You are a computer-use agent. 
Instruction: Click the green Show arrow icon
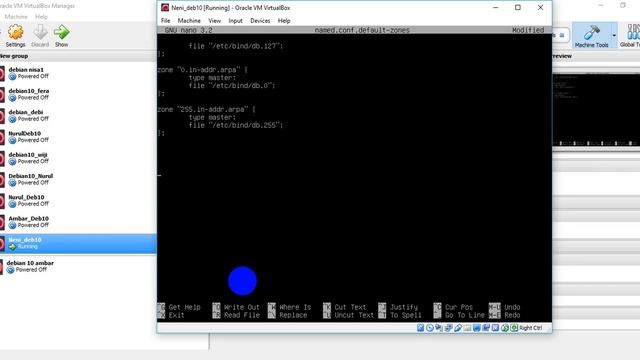[x=62, y=32]
